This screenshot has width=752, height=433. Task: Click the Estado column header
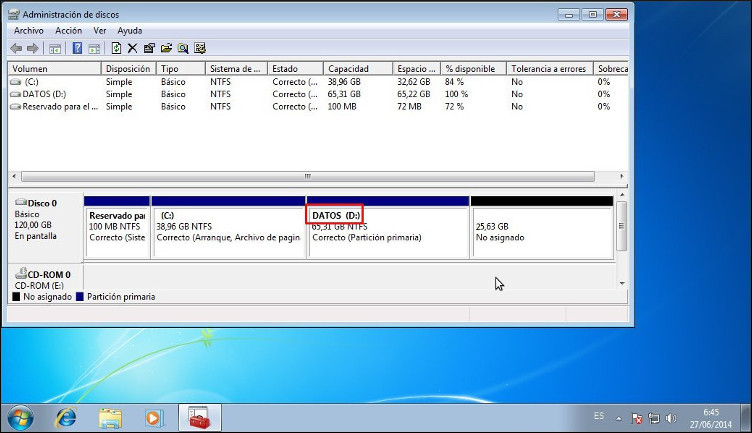tap(295, 69)
